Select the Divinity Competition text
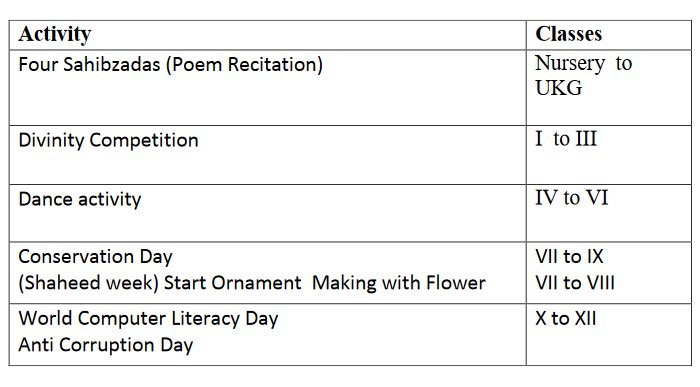The image size is (700, 387). (108, 141)
